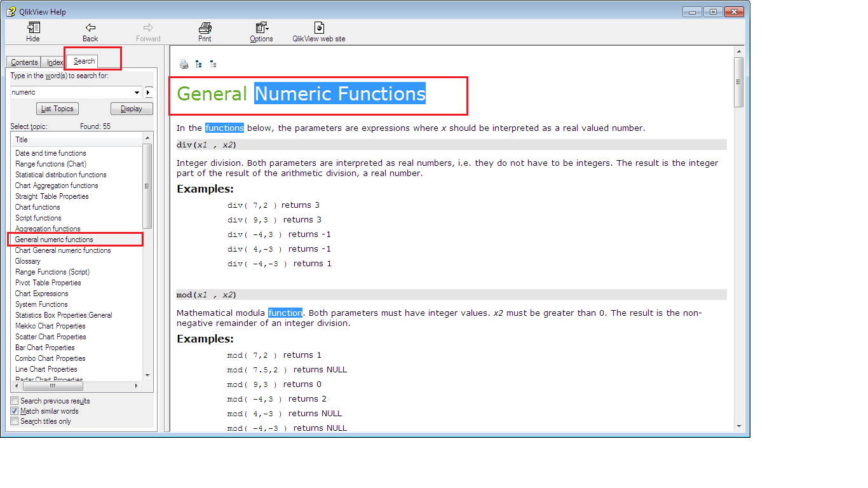Select 'Statistics Box Properties:General' topic
The image size is (868, 488).
coord(64,315)
